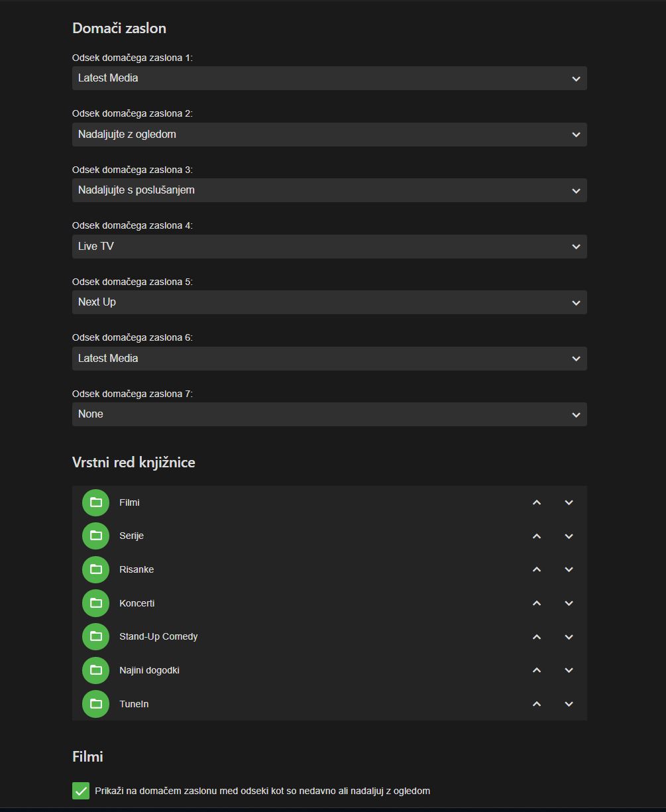Move Serije library up in order

[x=537, y=536]
